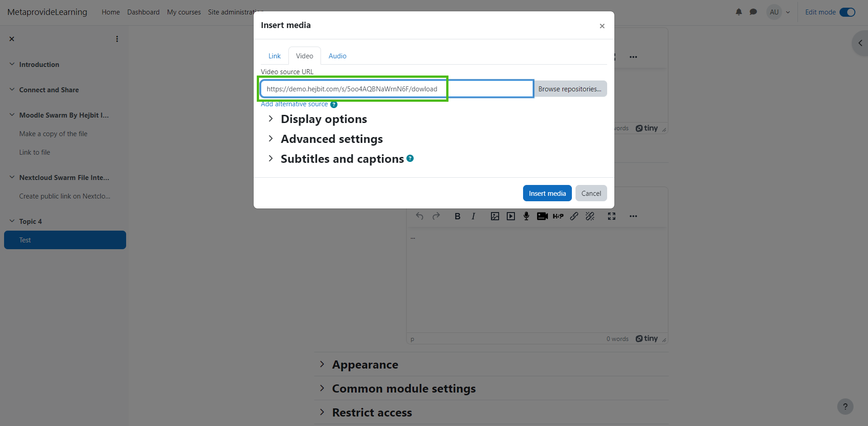Click the Bold icon in editor toolbar
This screenshot has height=426, width=868.
(458, 216)
